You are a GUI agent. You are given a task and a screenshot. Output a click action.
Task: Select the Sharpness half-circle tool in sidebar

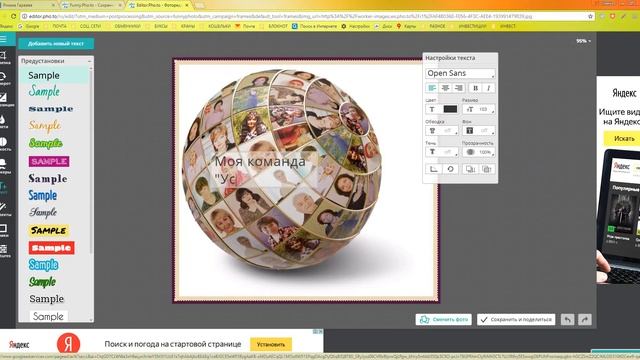click(x=4, y=143)
